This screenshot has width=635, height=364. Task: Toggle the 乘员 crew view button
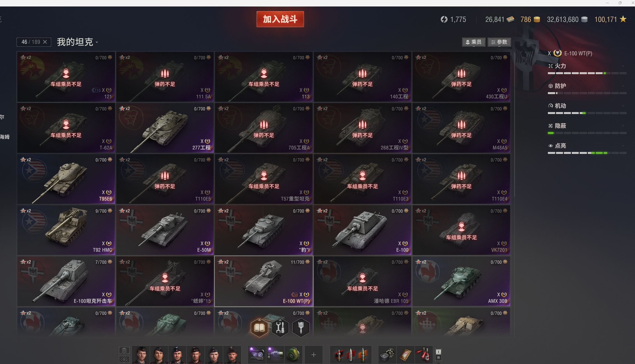(x=474, y=42)
